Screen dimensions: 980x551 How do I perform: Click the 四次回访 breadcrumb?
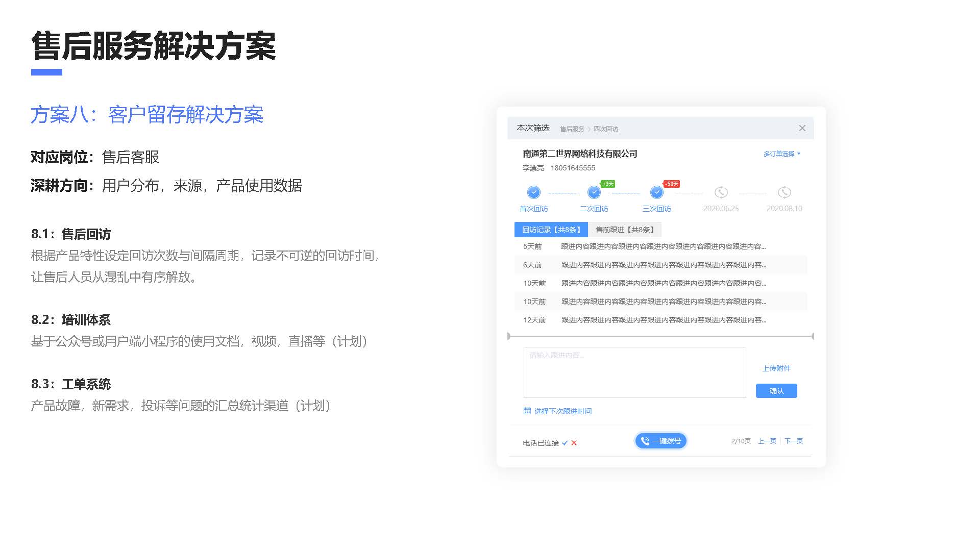[x=606, y=129]
